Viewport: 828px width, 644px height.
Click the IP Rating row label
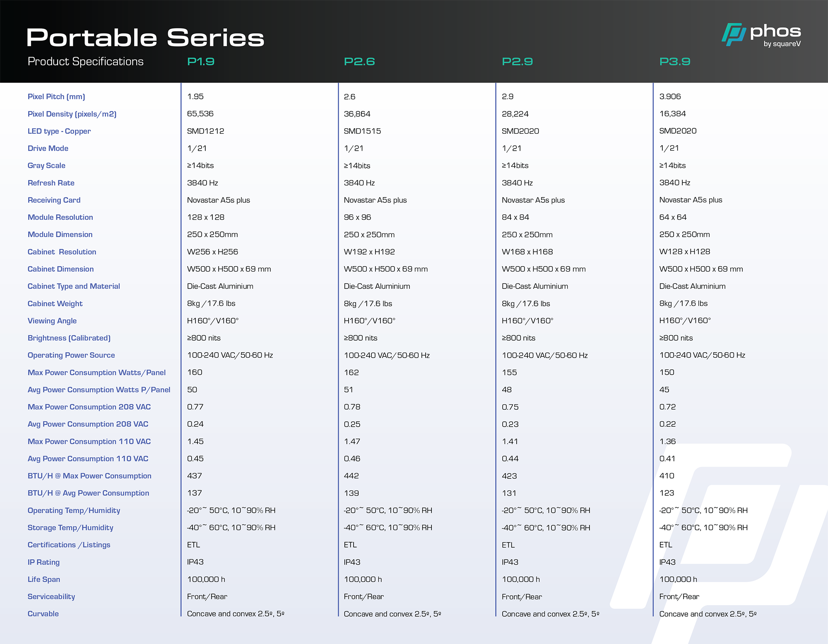point(43,562)
